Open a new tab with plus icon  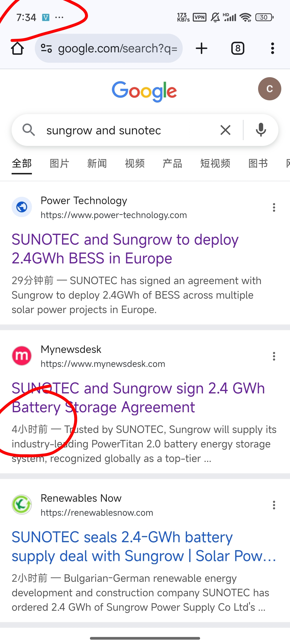click(x=201, y=48)
